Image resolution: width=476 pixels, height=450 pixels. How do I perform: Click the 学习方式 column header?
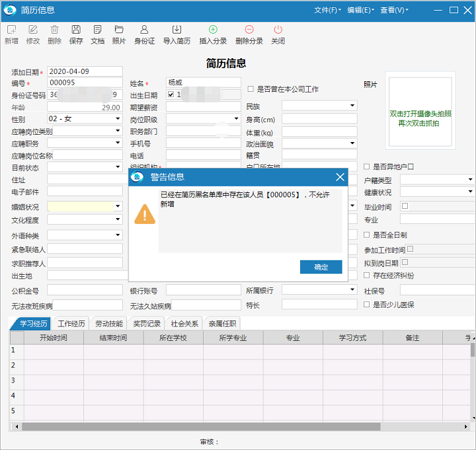click(x=352, y=338)
